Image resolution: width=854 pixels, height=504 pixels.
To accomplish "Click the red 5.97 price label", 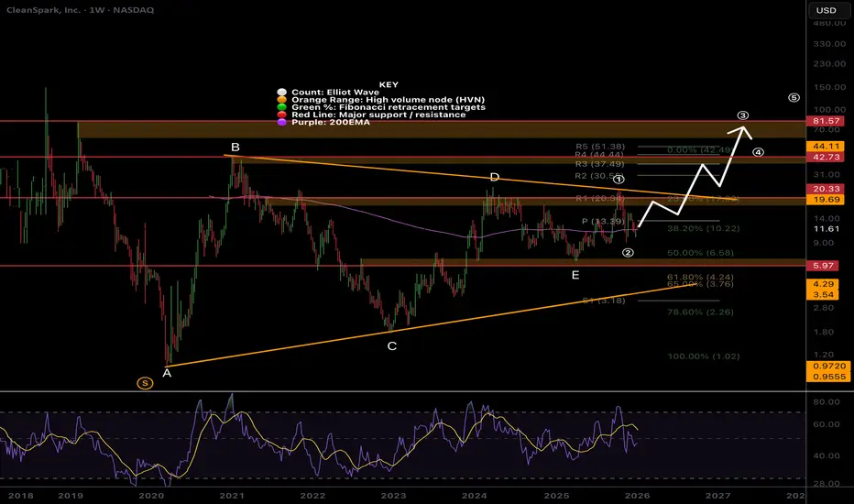I will (x=823, y=266).
